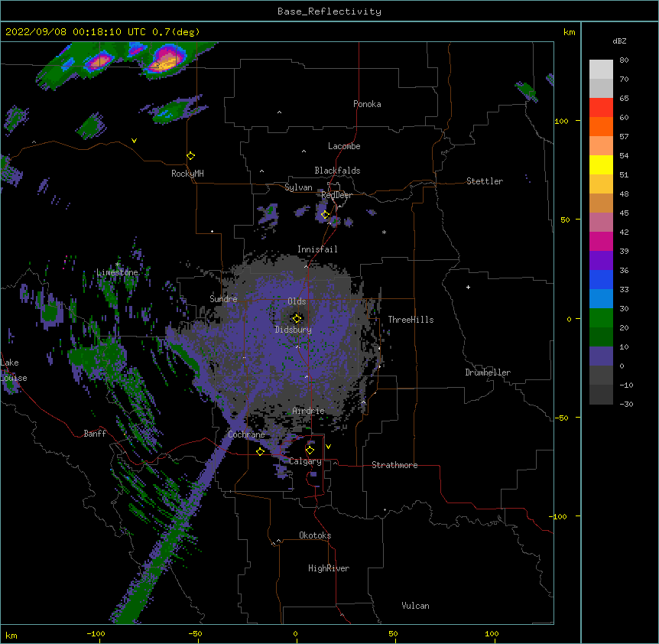Select the Innisfail label
Viewport: 659px width, 644px height.
(317, 249)
